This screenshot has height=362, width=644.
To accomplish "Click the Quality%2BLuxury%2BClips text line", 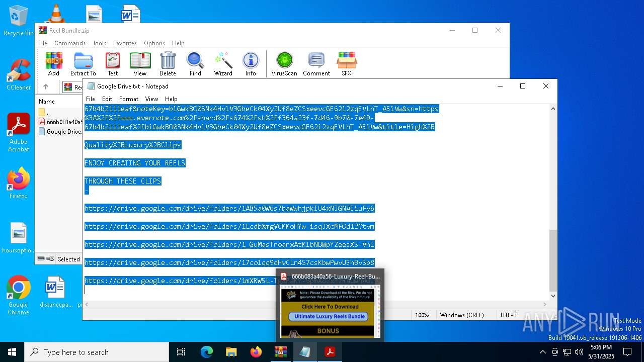I will [x=133, y=145].
